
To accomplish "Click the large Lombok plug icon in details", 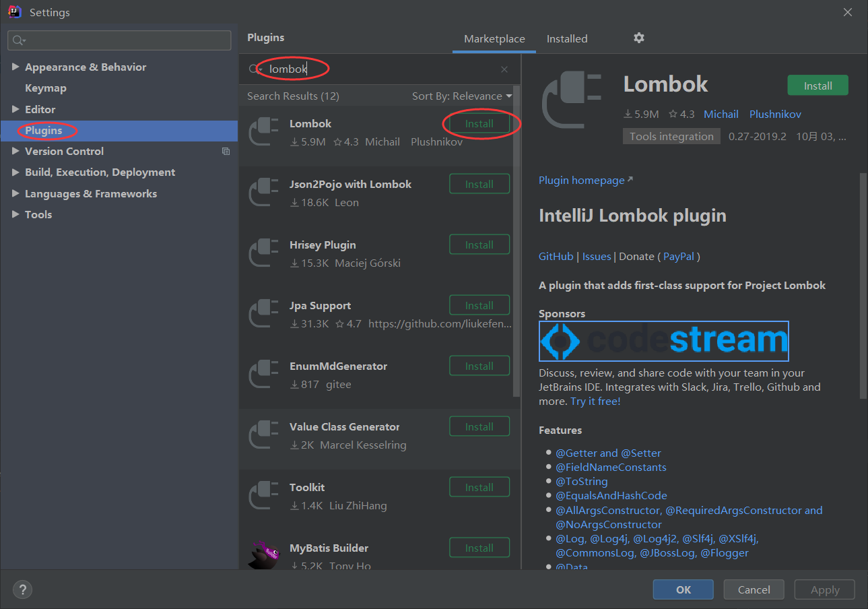I will click(571, 100).
